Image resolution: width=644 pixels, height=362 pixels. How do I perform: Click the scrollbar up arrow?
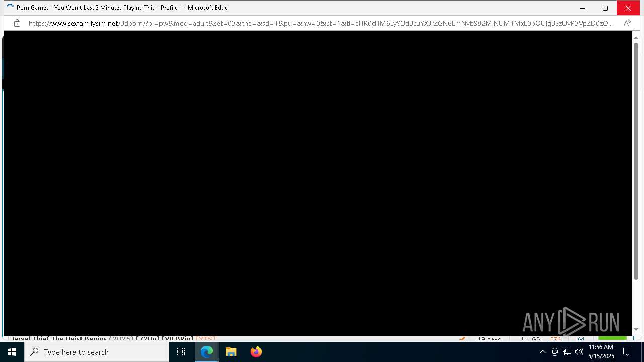636,38
